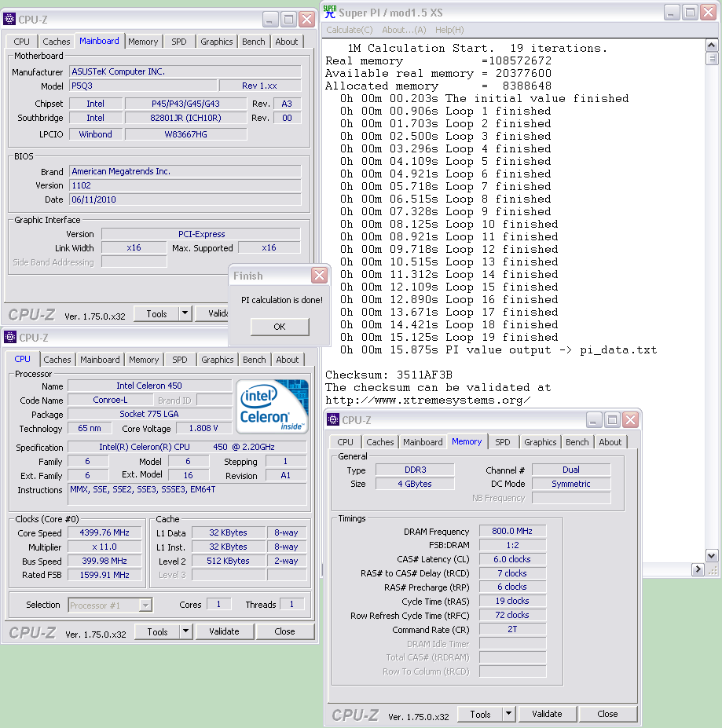
Task: Click CPU-Z icon in the CPU window title
Action: point(9,337)
